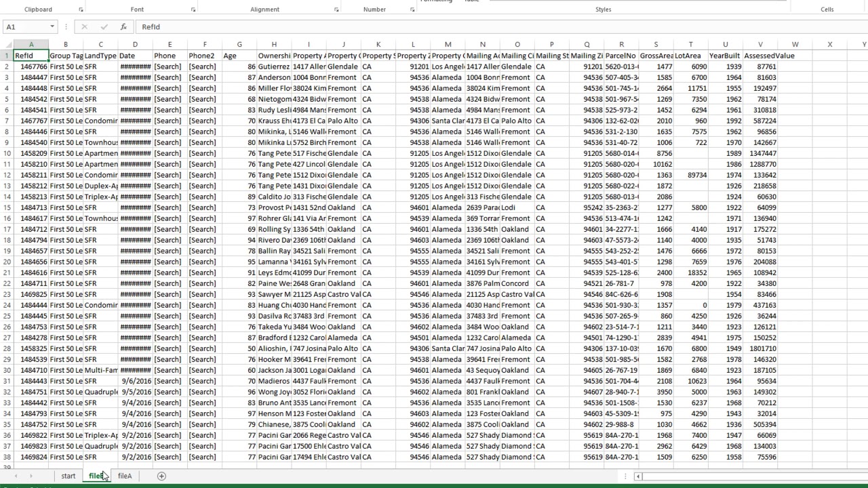Select row 1 header
Image resolution: width=868 pixels, height=488 pixels.
(7, 56)
